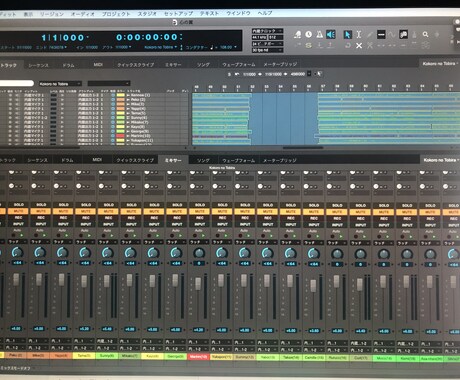Click the Kokoro no Tobira button at upper right

pos(439,63)
